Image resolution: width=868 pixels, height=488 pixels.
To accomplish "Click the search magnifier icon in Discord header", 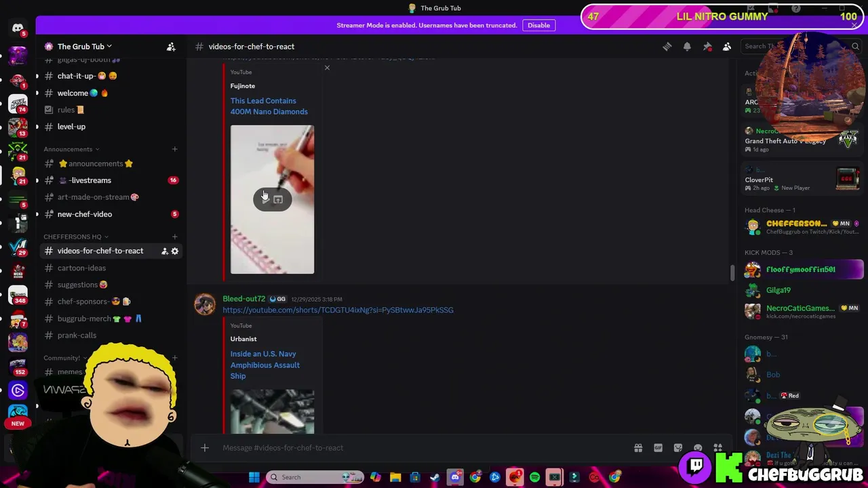I will [855, 47].
